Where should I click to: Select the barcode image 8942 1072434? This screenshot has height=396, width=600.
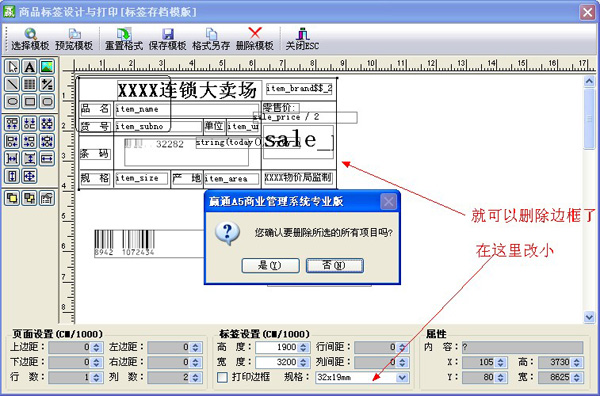coord(148,243)
